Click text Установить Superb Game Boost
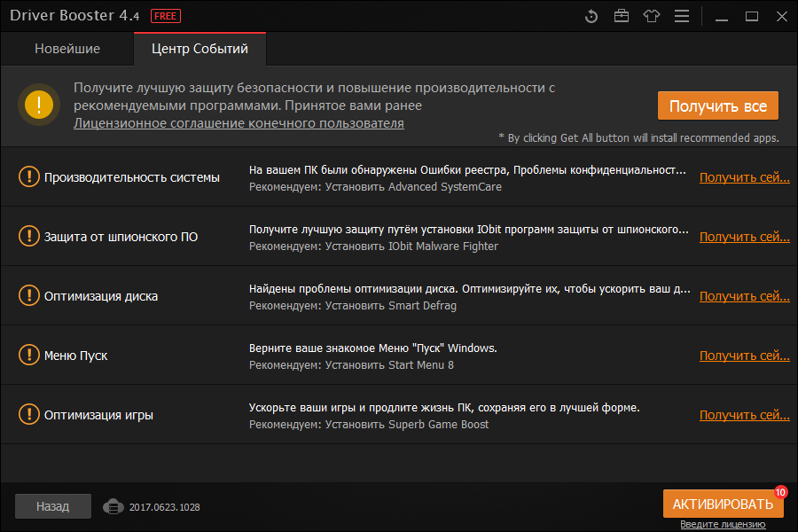This screenshot has height=532, width=798. pos(407,425)
